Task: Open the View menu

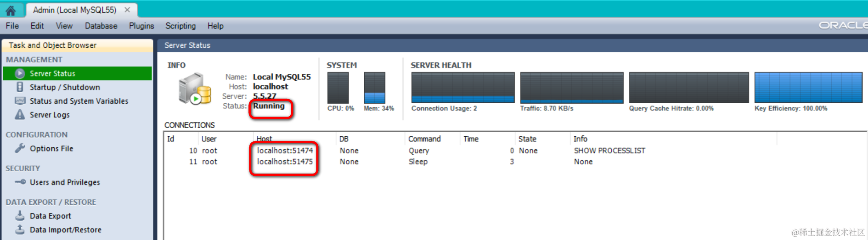Action: tap(64, 26)
